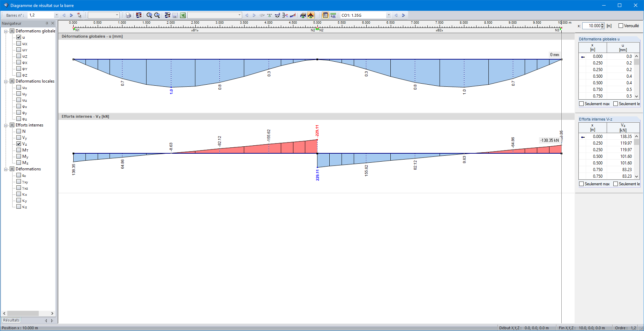
Task: Select the Résultats tab
Action: coord(11,320)
